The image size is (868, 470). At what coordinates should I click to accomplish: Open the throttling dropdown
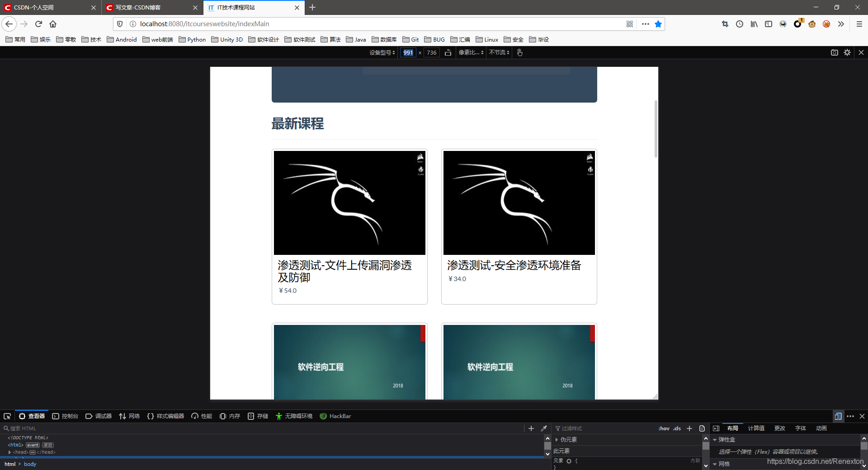(499, 52)
